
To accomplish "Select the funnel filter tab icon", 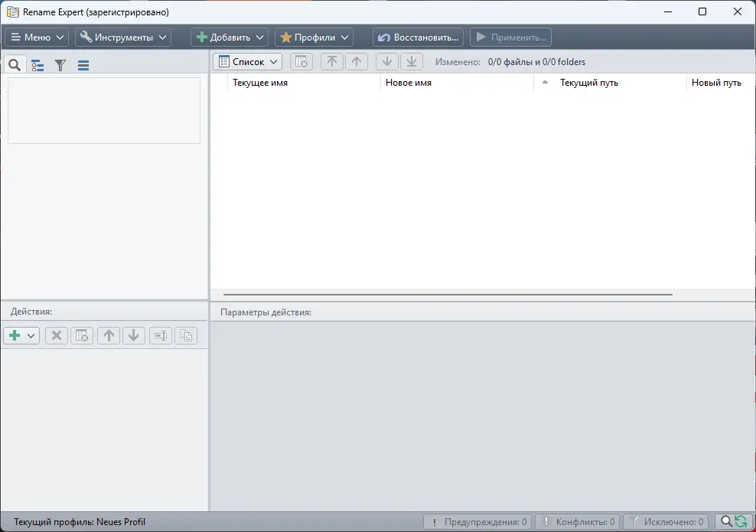I will (x=60, y=65).
